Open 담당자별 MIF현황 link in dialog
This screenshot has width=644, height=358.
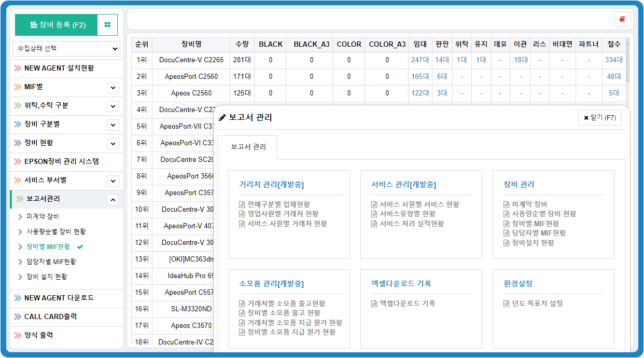[x=539, y=233]
